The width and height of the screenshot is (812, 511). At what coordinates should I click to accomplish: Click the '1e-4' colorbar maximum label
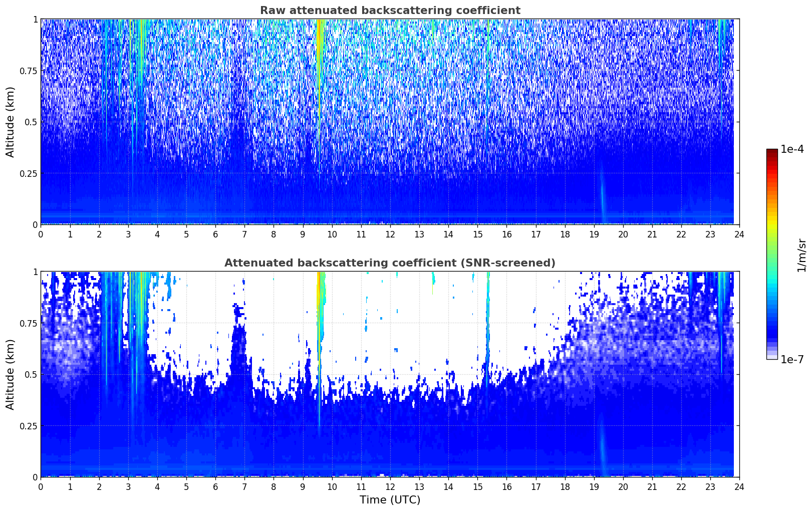(x=792, y=149)
